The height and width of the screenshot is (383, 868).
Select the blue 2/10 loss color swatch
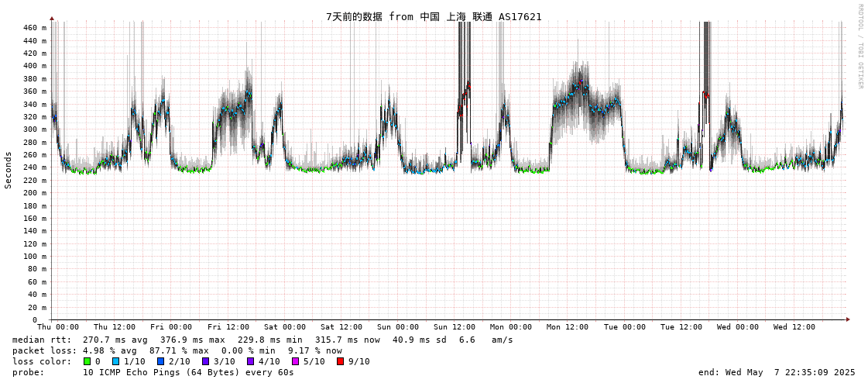pyautogui.click(x=160, y=361)
